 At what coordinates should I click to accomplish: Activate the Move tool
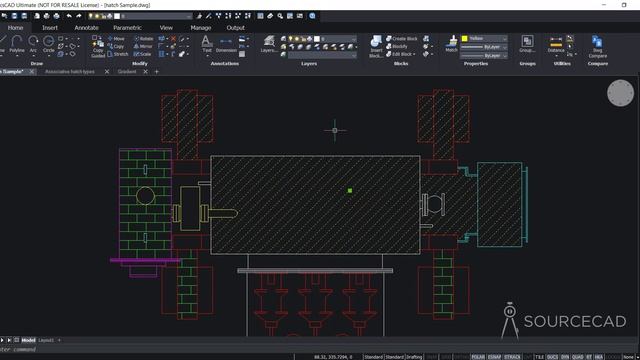116,38
